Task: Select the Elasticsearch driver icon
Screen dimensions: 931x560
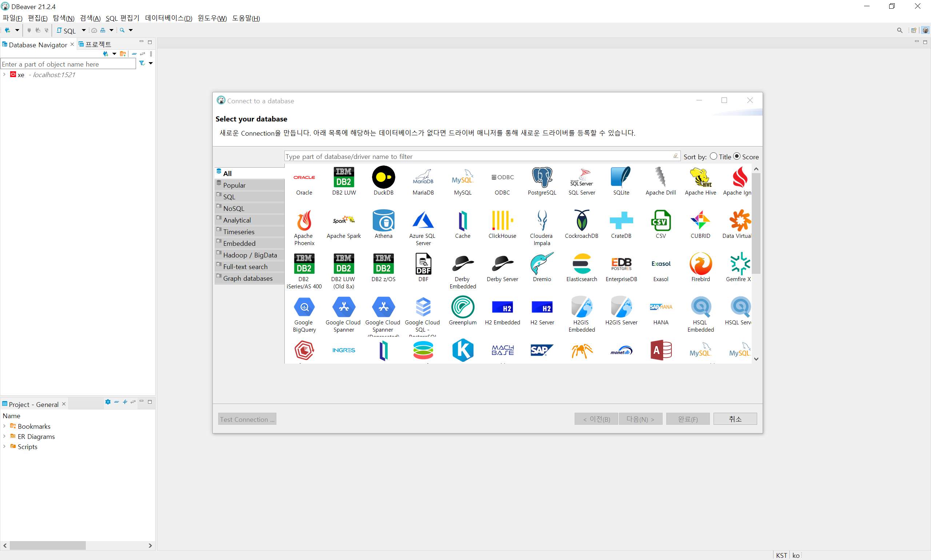Action: [581, 264]
